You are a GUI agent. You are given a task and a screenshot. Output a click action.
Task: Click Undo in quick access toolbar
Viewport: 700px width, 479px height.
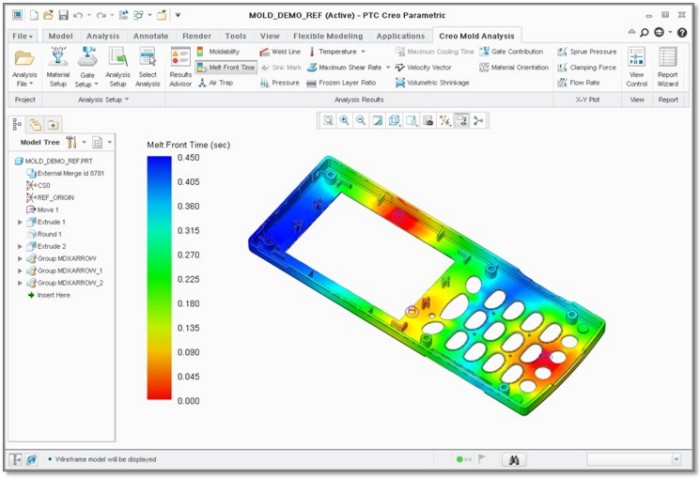point(78,16)
